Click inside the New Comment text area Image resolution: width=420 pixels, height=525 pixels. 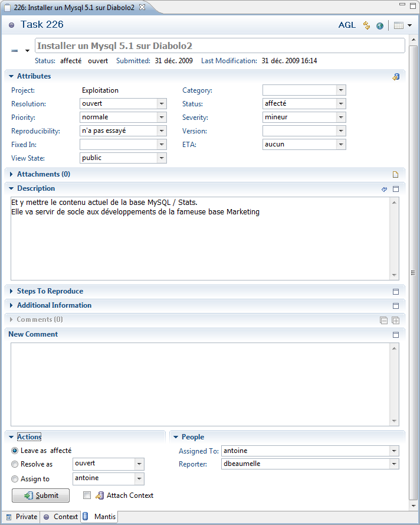[x=201, y=384]
